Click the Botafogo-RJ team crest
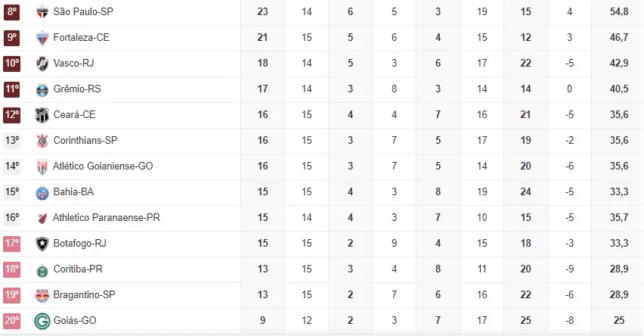 tap(42, 244)
